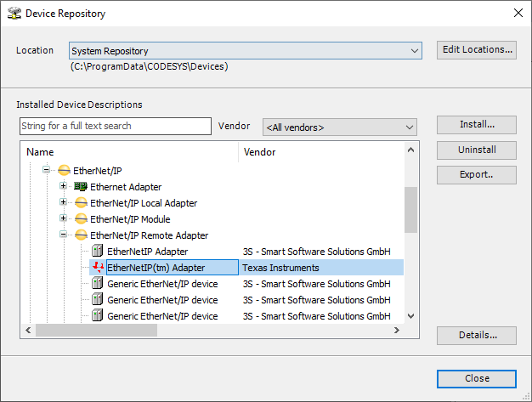Expand the EtherNet/IP Module node
532x402 pixels.
click(x=64, y=219)
